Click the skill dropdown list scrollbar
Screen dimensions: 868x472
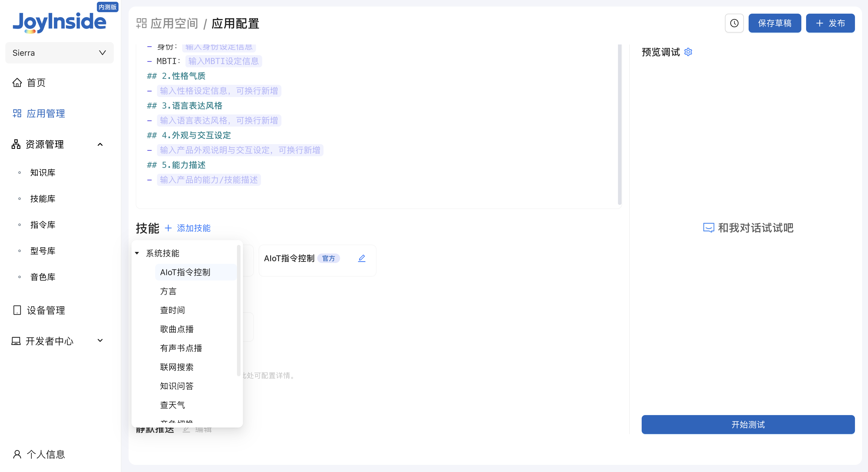pyautogui.click(x=238, y=310)
